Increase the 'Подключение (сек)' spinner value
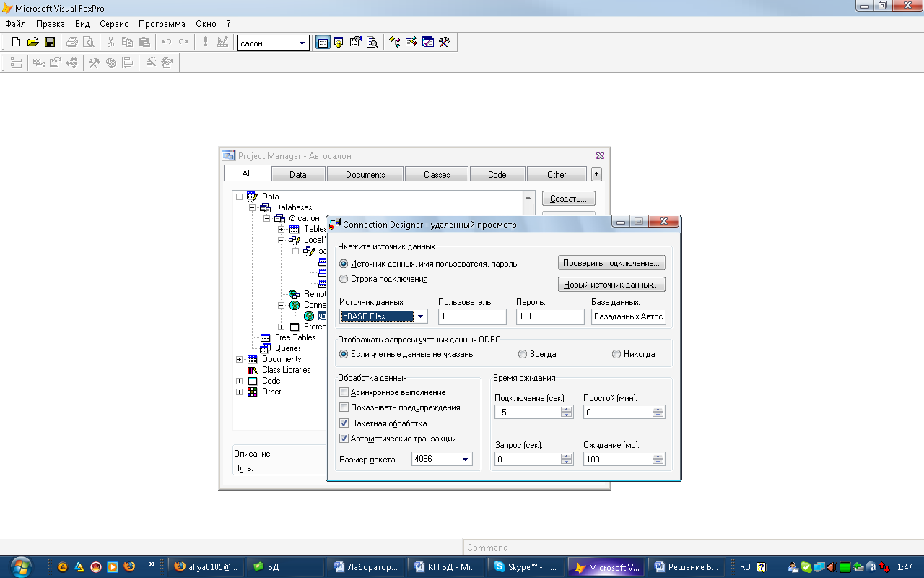 pyautogui.click(x=567, y=409)
